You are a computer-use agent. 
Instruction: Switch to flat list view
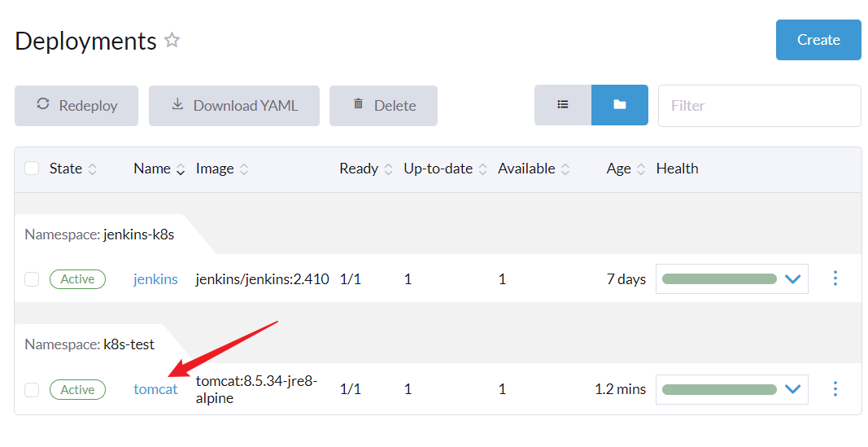[x=562, y=105]
